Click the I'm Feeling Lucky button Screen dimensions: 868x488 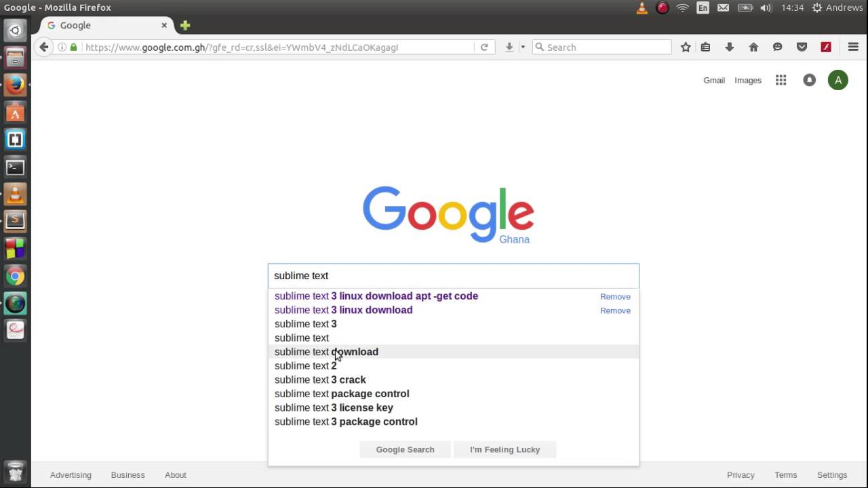click(x=505, y=449)
